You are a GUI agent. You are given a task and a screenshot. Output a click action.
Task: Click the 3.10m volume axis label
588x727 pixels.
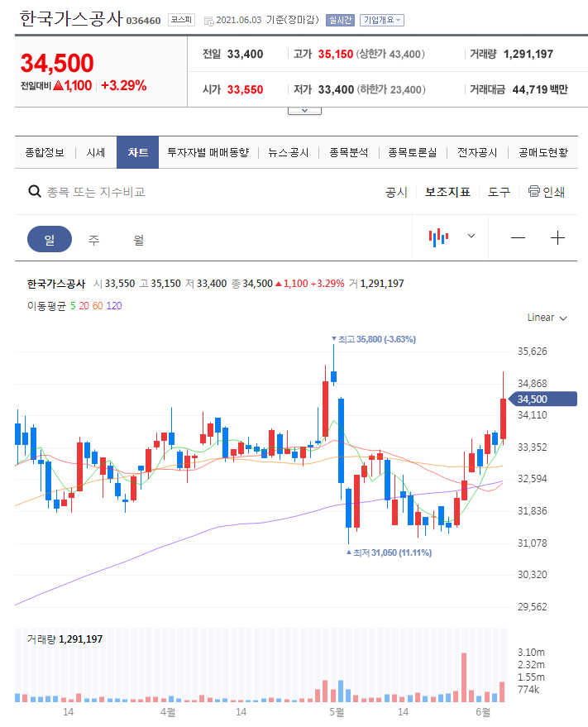point(531,652)
